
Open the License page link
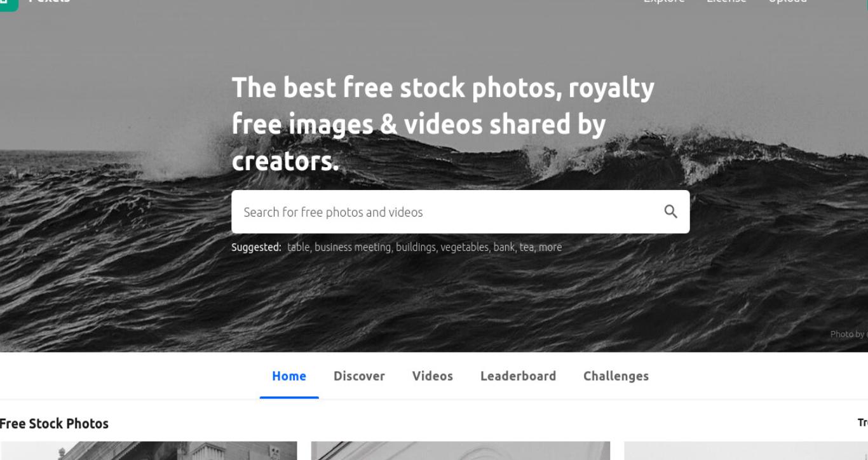point(726,2)
